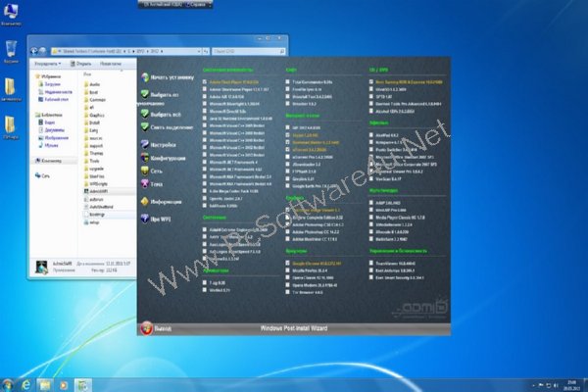Tick the K-Lite Mega Codec Pack checkbox
Image resolution: width=588 pixels, height=392 pixels.
pos(205,191)
